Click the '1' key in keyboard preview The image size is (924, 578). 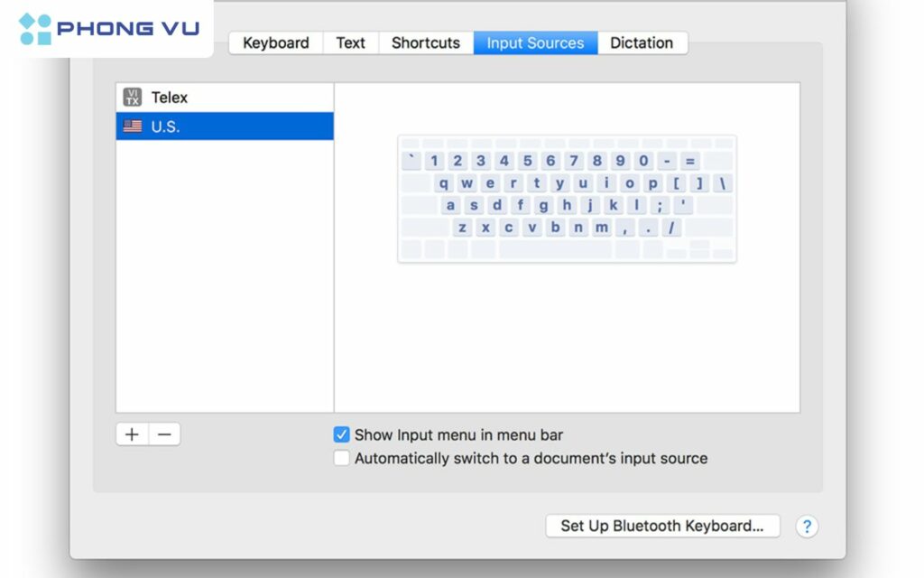434,162
